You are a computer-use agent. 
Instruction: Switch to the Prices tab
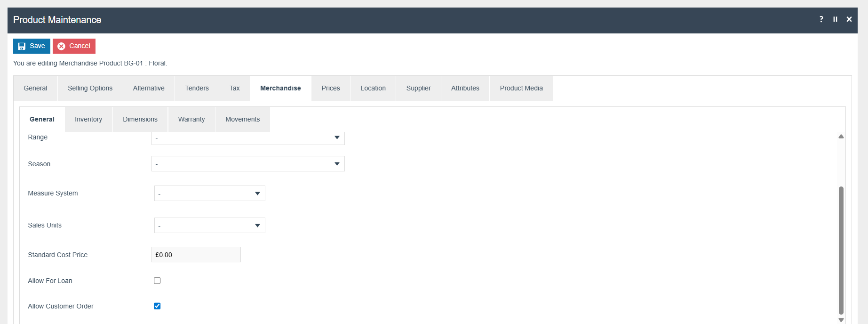pos(330,88)
